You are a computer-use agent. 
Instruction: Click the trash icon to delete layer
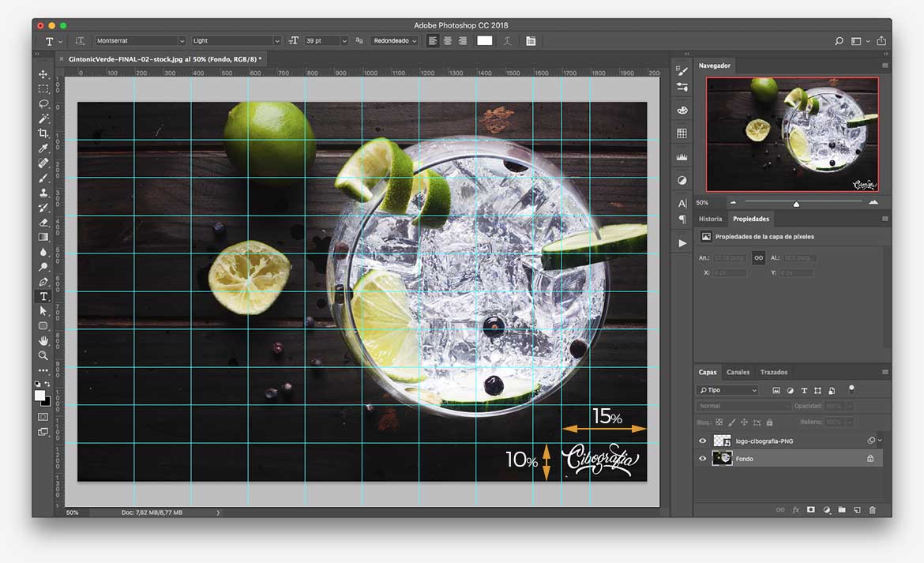873,510
